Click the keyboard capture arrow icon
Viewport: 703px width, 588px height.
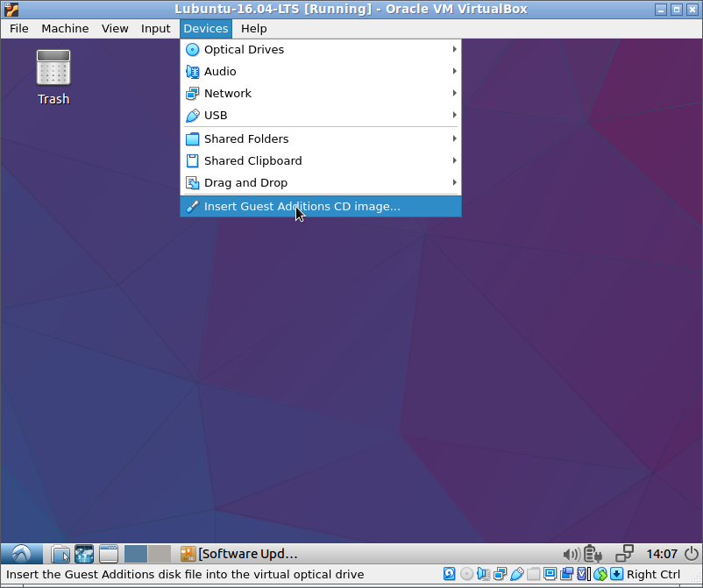(617, 574)
